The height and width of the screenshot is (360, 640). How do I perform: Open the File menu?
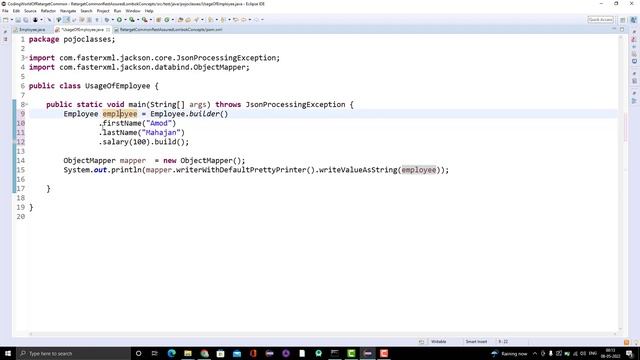click(x=5, y=11)
